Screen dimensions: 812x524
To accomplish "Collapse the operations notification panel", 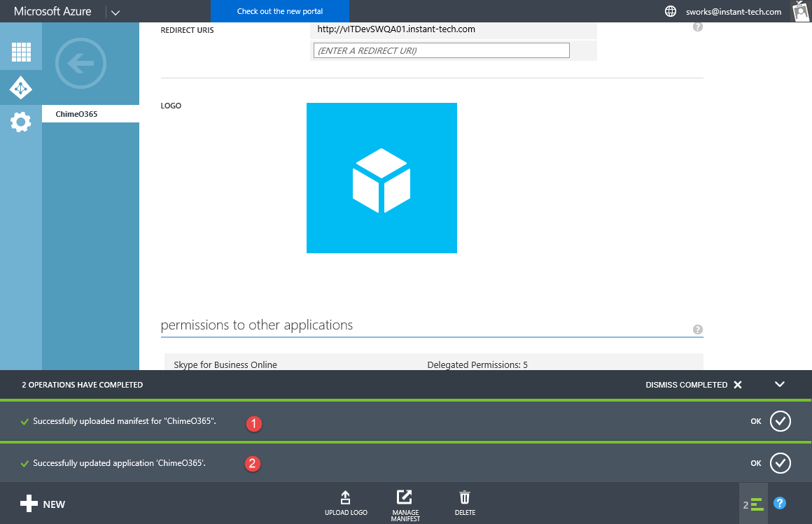I will pos(779,384).
